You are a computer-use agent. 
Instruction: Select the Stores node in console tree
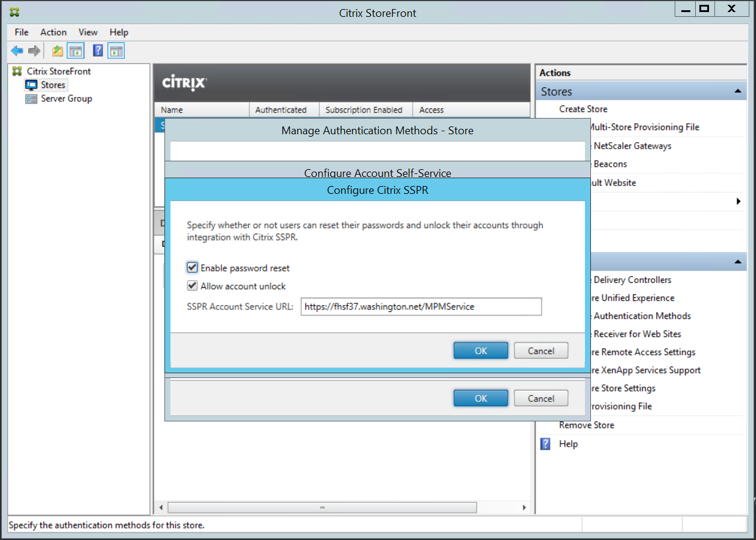(x=53, y=85)
